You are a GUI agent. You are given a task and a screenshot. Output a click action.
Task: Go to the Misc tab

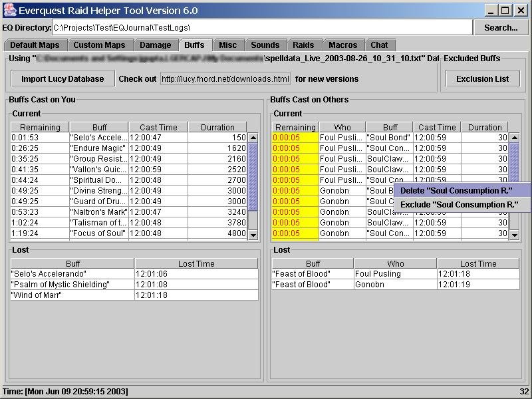click(x=227, y=45)
